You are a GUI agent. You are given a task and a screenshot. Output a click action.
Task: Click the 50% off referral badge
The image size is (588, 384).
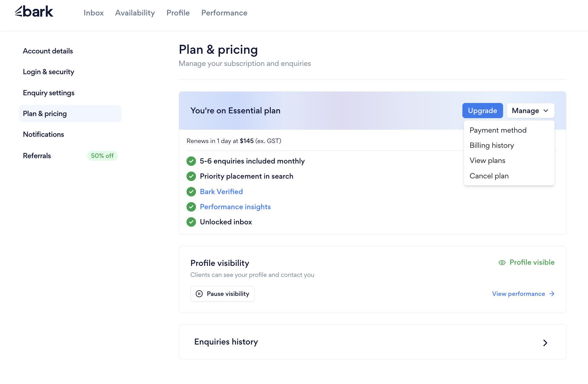tap(102, 156)
